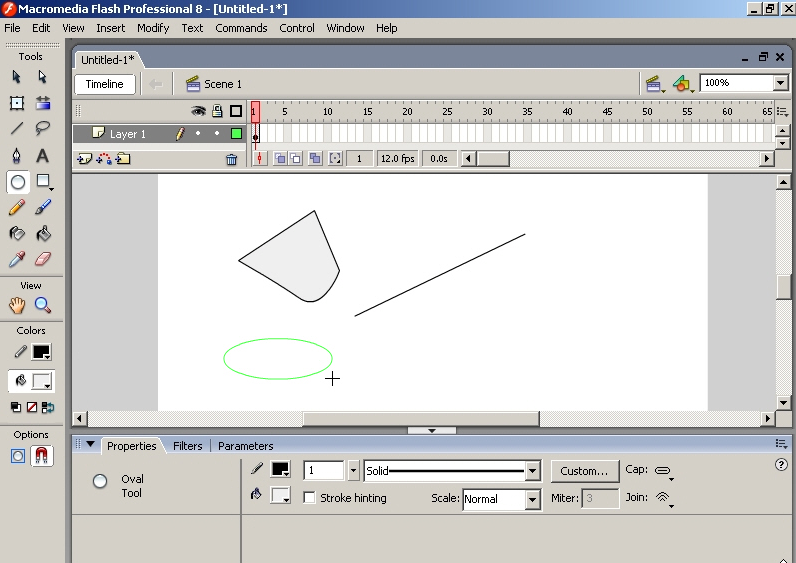This screenshot has width=796, height=563.
Task: Open the Cap style dropdown
Action: pos(664,472)
